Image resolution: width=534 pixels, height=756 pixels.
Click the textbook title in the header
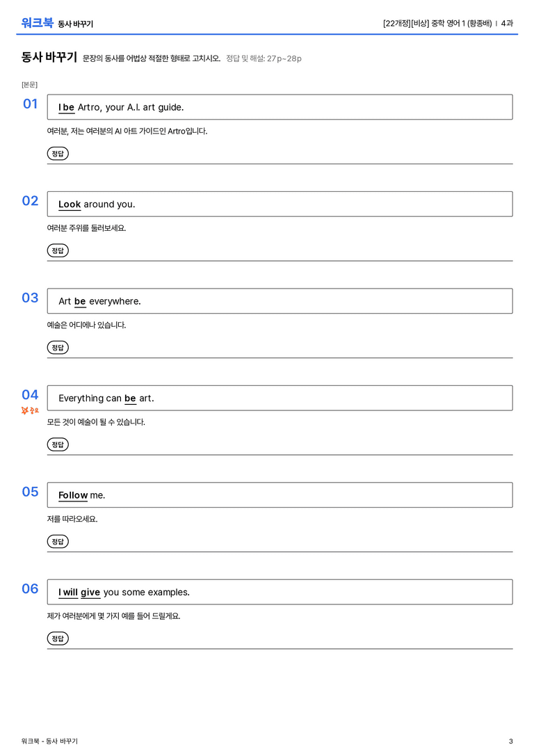coord(437,23)
